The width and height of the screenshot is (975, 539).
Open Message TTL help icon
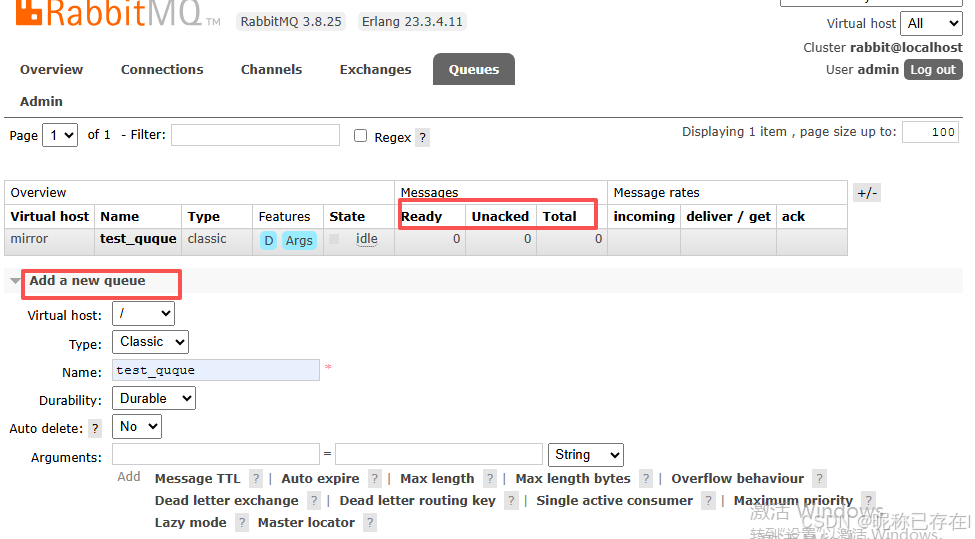point(255,479)
